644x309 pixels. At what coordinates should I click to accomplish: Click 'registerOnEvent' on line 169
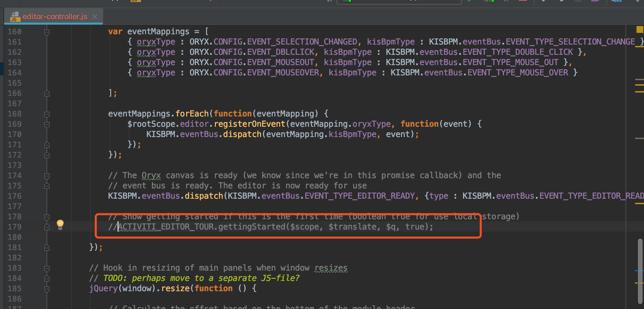249,124
